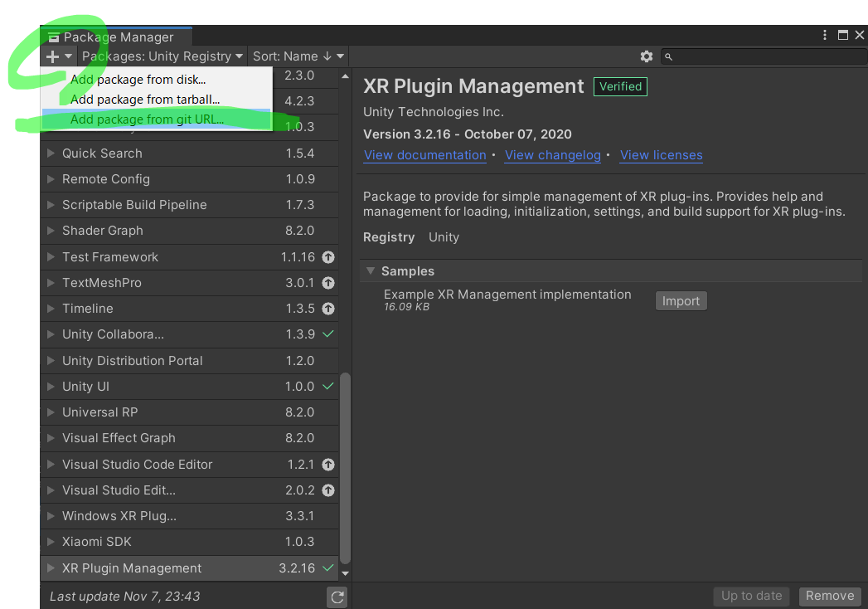Click 'Last update Nov 7, 23:43' text
The width and height of the screenshot is (868, 609).
pos(124,597)
